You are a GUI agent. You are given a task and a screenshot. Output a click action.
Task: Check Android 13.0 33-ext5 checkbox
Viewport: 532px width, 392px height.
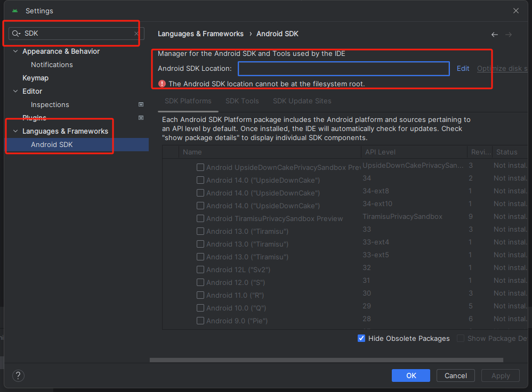200,257
